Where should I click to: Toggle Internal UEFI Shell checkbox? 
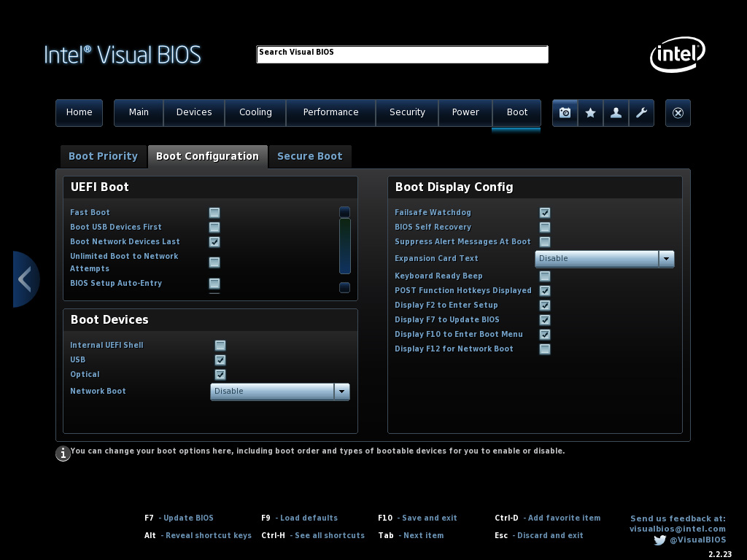220,346
